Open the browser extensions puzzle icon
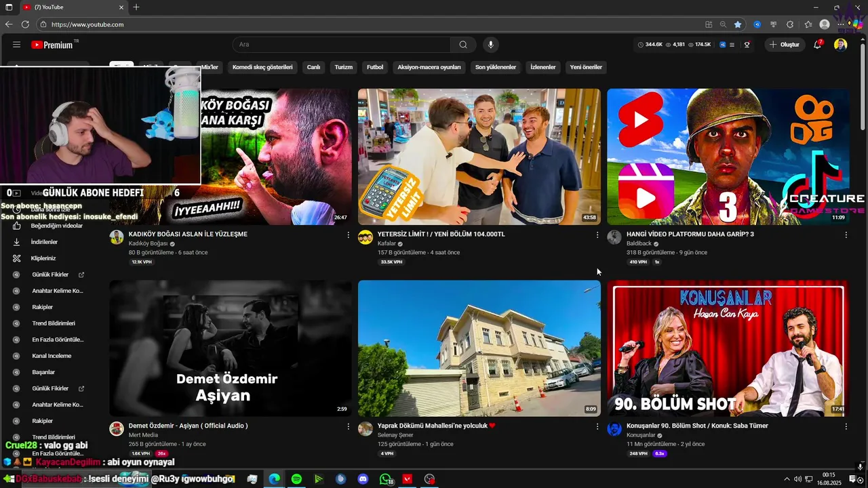This screenshot has height=488, width=868. click(x=790, y=24)
